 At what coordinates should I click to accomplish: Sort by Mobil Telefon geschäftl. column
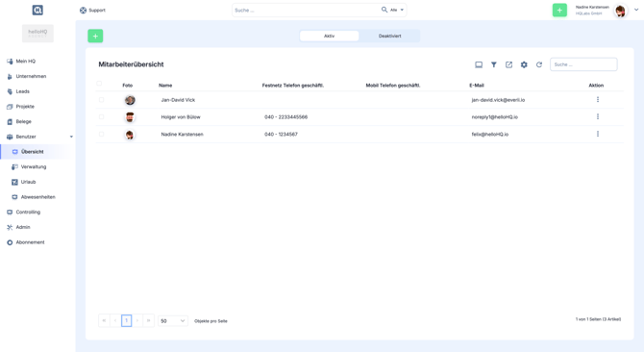392,86
